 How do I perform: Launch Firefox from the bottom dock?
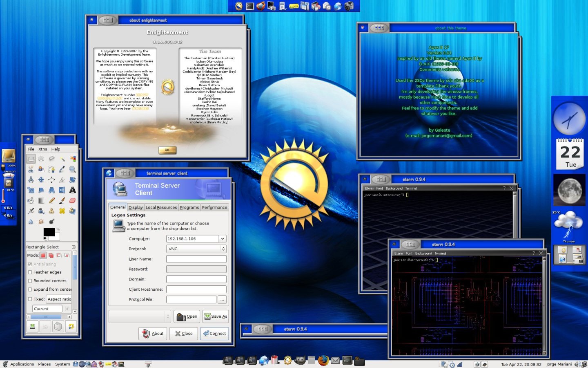pyautogui.click(x=323, y=360)
